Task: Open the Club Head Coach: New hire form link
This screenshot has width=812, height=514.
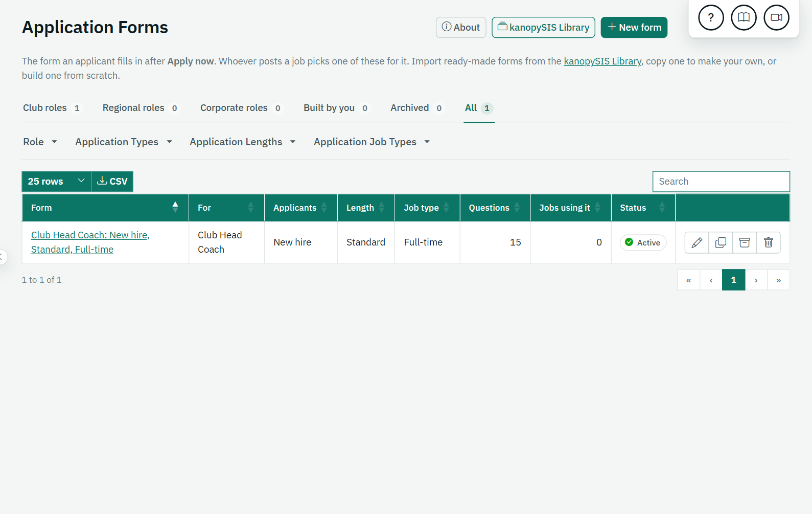Action: point(90,242)
